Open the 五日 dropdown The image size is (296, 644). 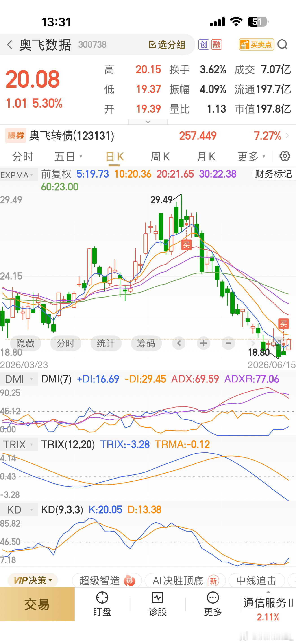68,157
